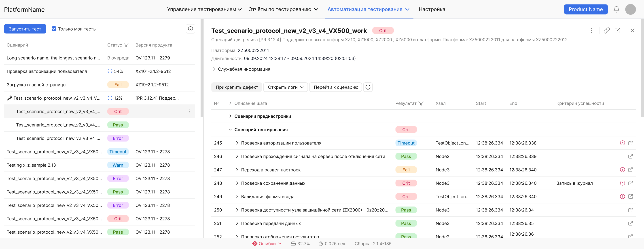Click the disk usage 32.7% indicator in the status bar
The height and width of the screenshot is (249, 644).
(300, 244)
